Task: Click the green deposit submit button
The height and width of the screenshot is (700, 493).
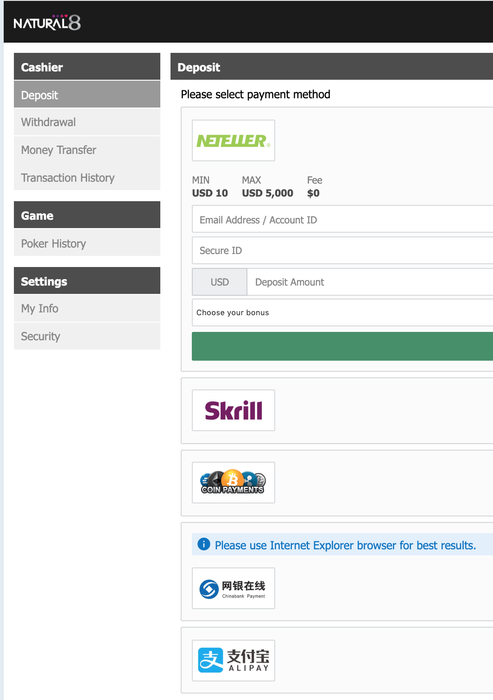Action: pos(343,346)
